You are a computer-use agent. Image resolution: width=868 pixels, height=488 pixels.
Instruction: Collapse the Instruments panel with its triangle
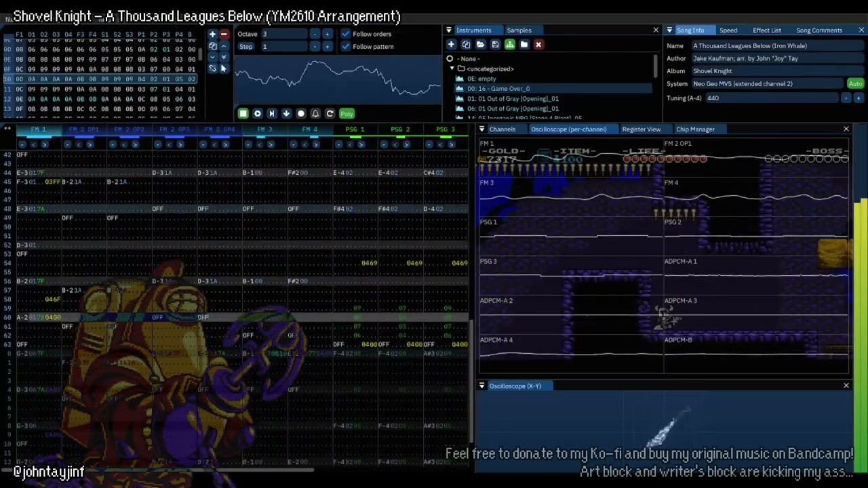point(448,30)
